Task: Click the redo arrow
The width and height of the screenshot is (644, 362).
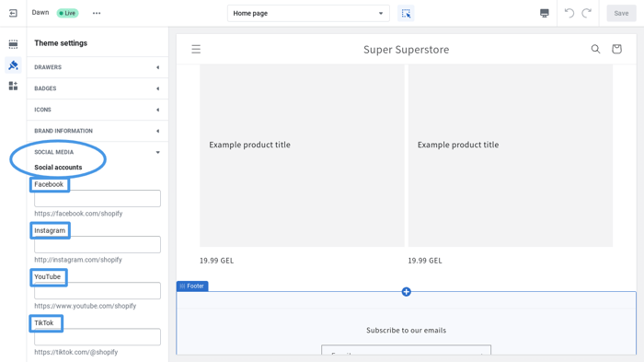Action: (587, 13)
